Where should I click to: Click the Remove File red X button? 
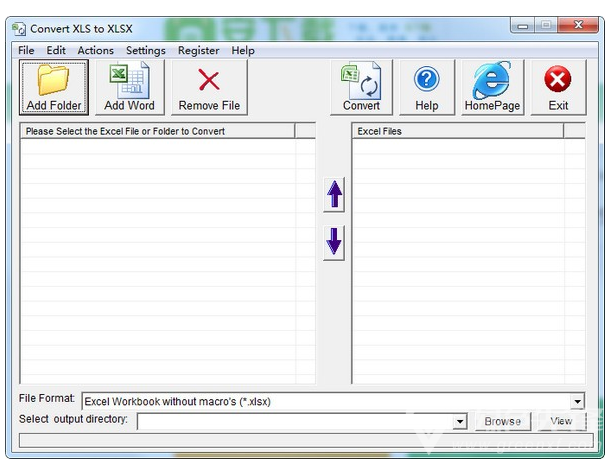click(x=209, y=88)
